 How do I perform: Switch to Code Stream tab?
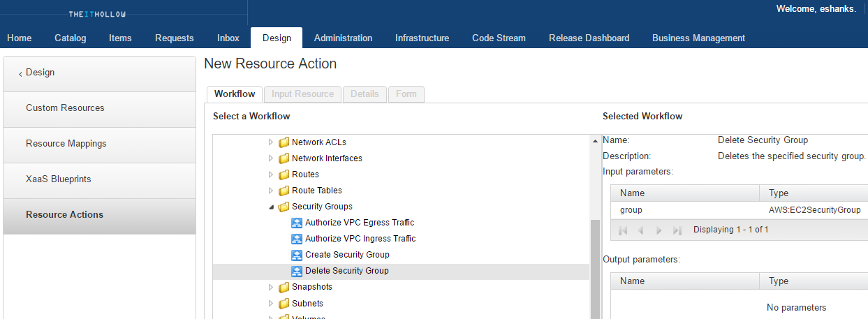point(499,38)
